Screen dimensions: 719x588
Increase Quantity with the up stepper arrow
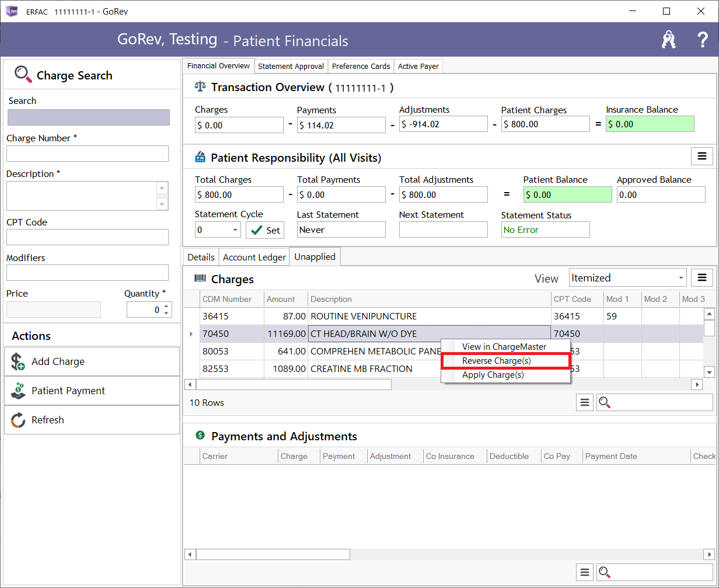[x=167, y=306]
